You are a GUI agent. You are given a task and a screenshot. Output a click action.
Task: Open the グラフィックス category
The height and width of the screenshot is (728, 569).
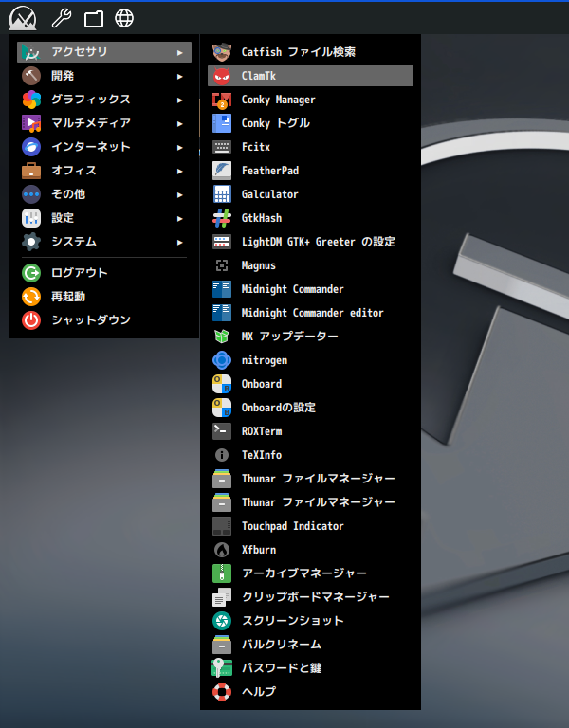tap(104, 100)
